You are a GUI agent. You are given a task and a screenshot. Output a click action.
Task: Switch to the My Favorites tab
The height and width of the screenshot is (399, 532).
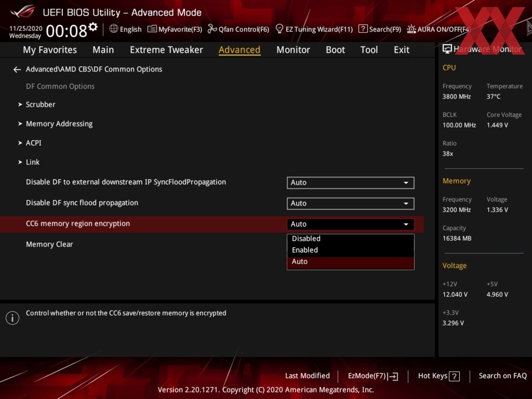point(50,50)
